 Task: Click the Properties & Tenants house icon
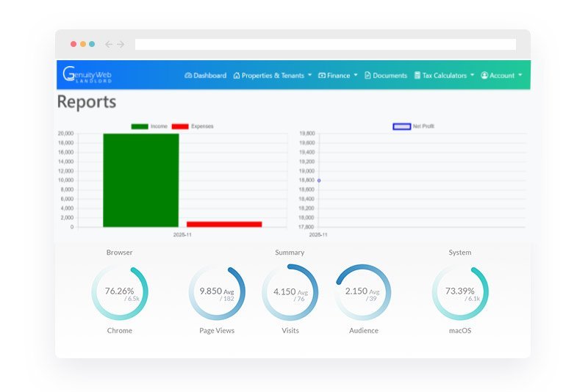(x=237, y=76)
